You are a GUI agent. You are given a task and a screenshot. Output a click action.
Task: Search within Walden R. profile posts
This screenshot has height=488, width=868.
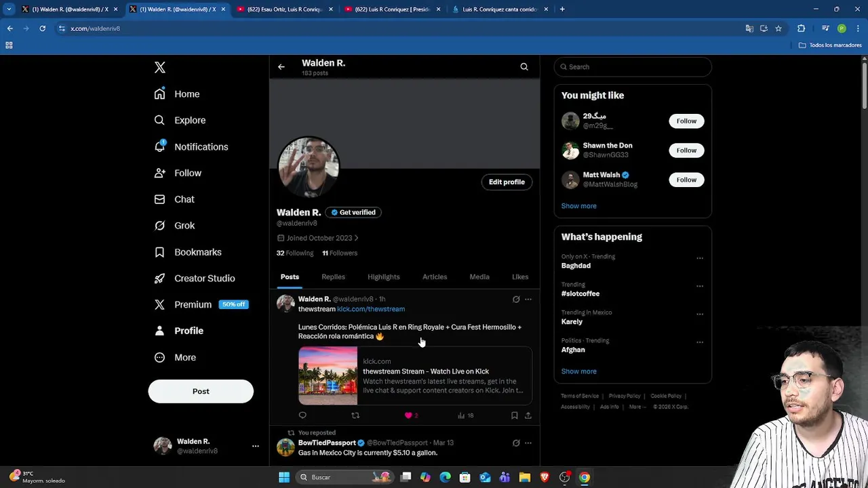[524, 67]
